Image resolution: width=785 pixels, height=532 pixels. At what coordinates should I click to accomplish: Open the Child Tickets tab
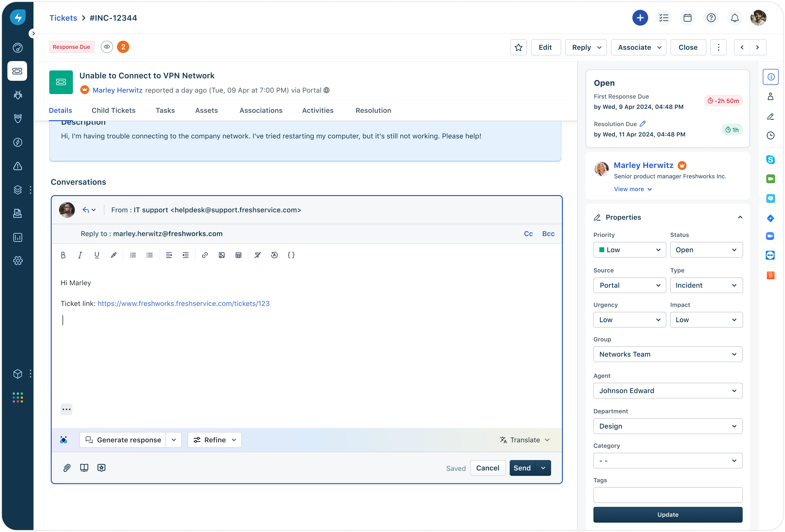[x=114, y=110]
